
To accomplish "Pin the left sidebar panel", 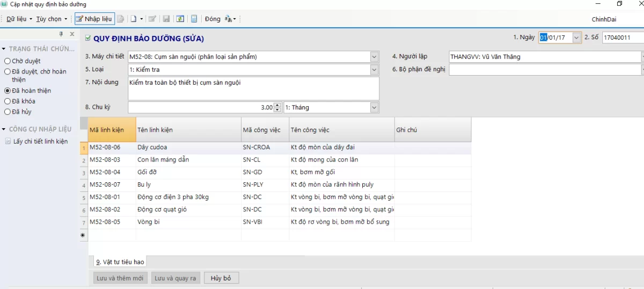I will (61, 34).
